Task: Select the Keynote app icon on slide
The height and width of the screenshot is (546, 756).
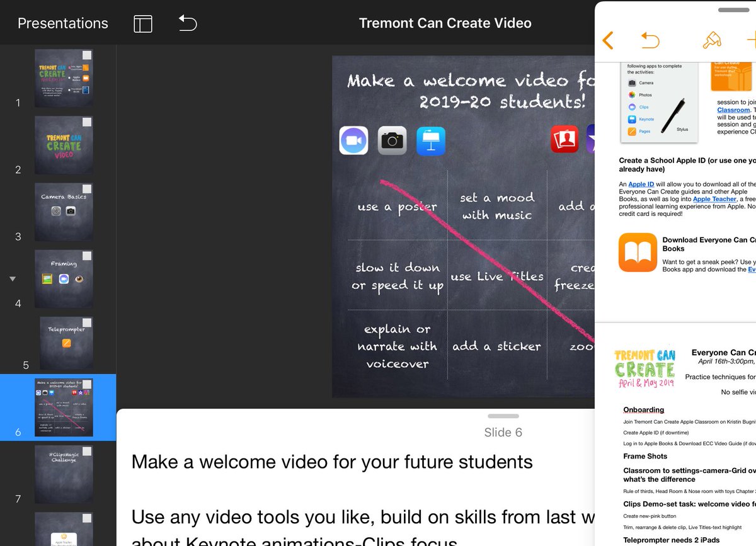Action: click(431, 140)
